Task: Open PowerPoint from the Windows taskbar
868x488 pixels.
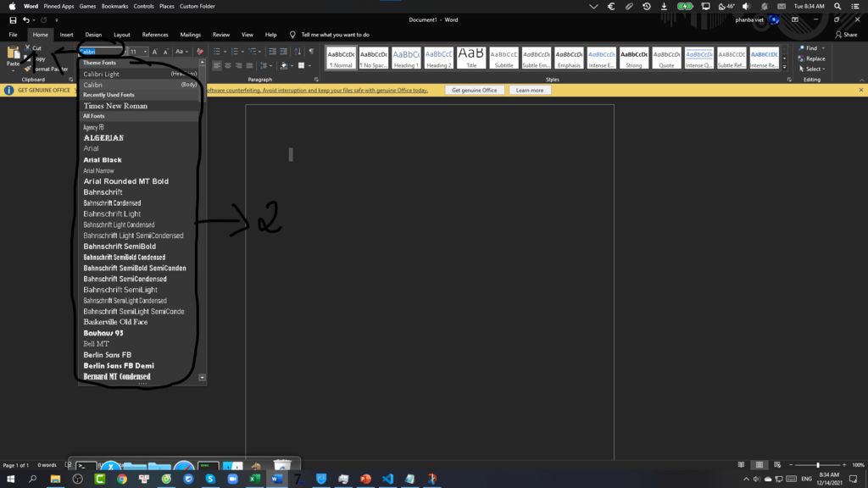Action: coord(365,479)
